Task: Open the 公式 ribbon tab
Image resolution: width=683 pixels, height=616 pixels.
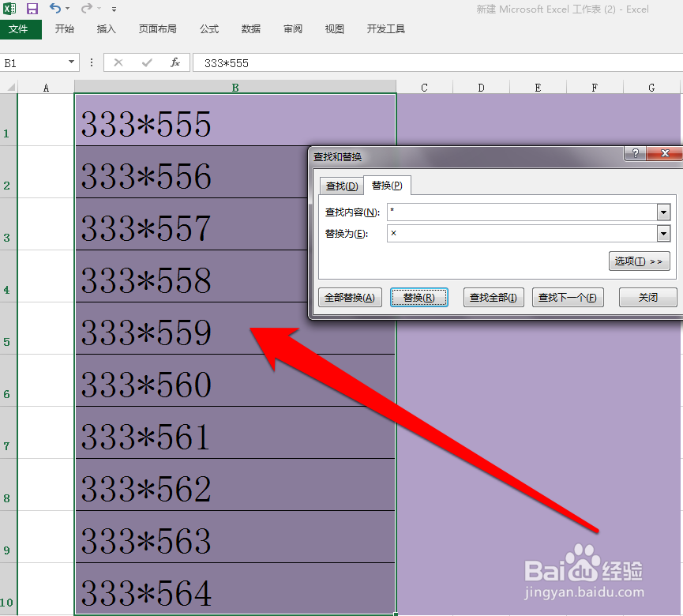Action: (x=209, y=29)
